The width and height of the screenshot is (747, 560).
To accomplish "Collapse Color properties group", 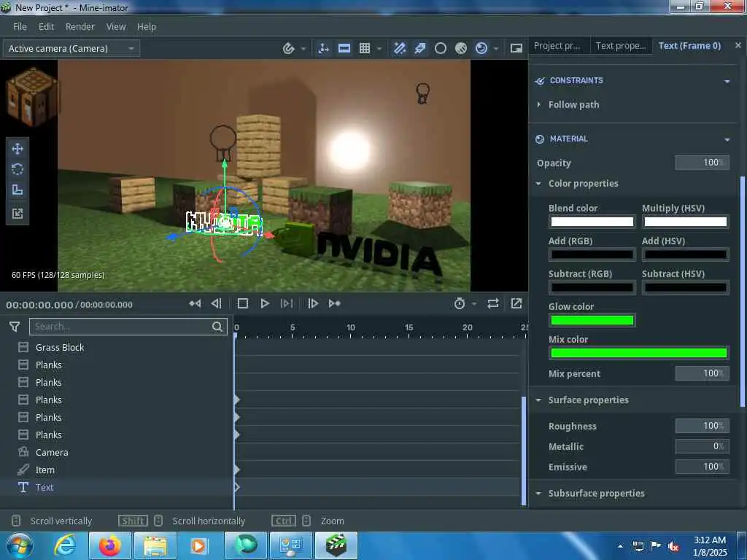I will [x=538, y=183].
